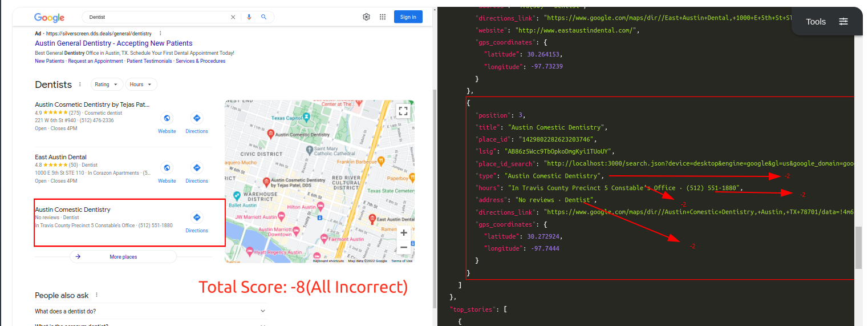Viewport: 868px width, 326px height.
Task: Click the JW Marriott Austin marker
Action: pyautogui.click(x=282, y=217)
